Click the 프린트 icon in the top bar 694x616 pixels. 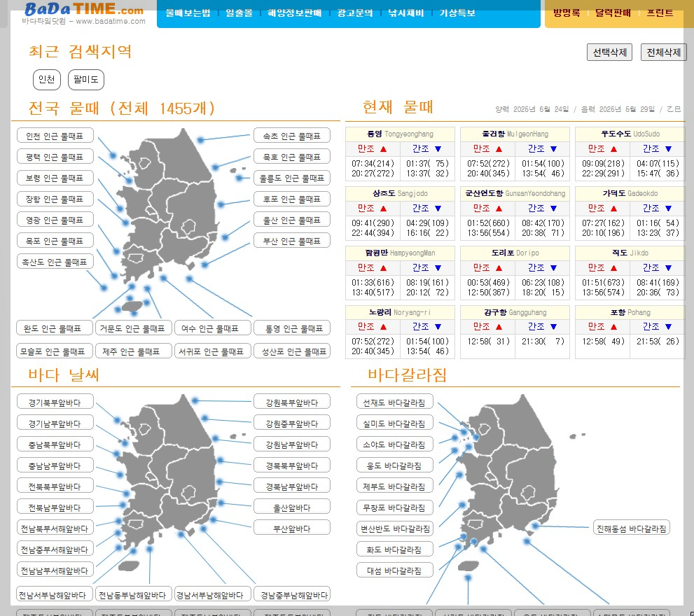coord(659,12)
